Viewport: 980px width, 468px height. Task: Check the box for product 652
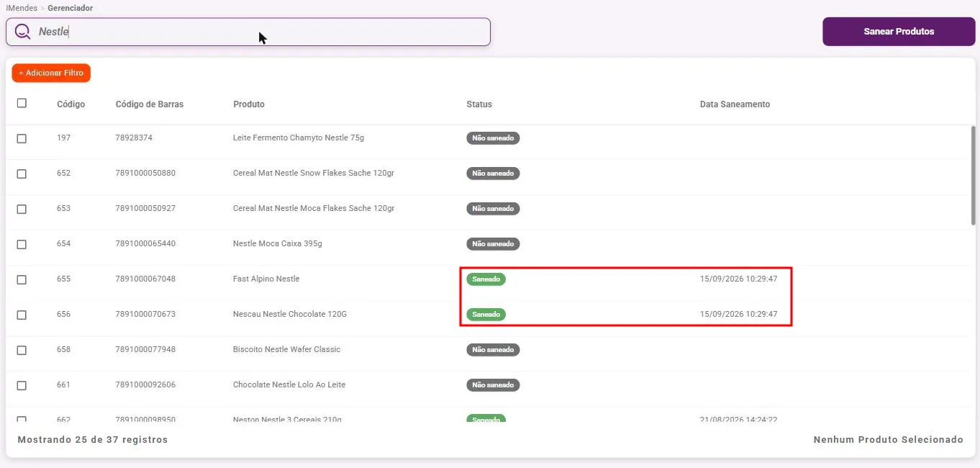click(22, 174)
